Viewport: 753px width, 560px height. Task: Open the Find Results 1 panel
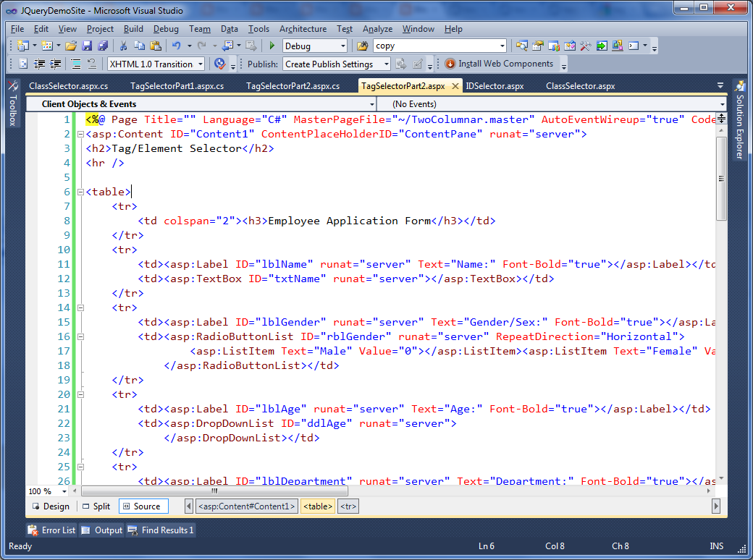[x=160, y=530]
